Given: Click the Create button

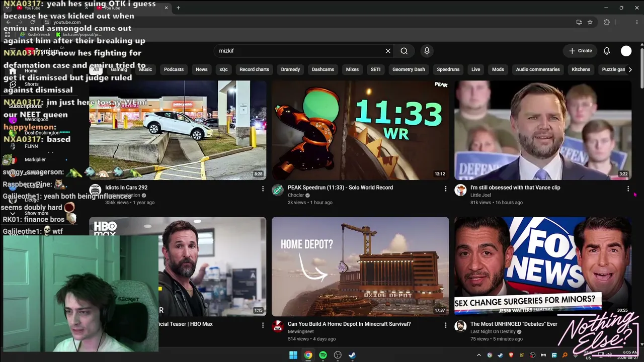Looking at the screenshot, I should tap(580, 51).
